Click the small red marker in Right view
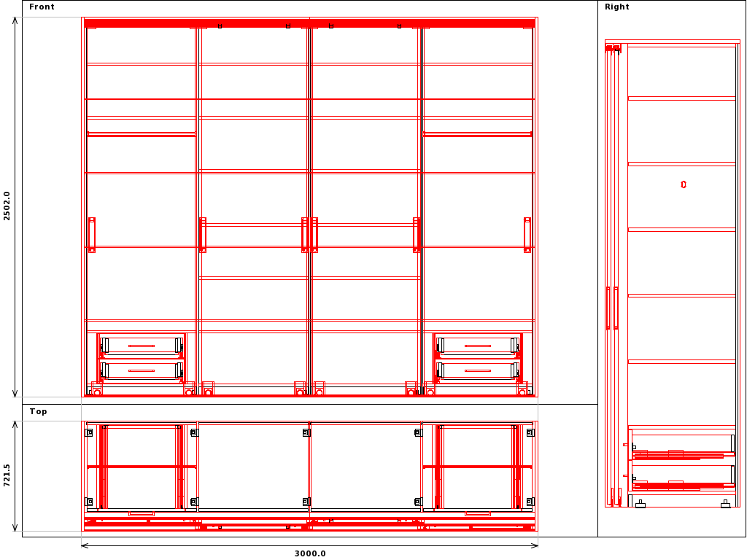The width and height of the screenshot is (747, 560). point(684,184)
